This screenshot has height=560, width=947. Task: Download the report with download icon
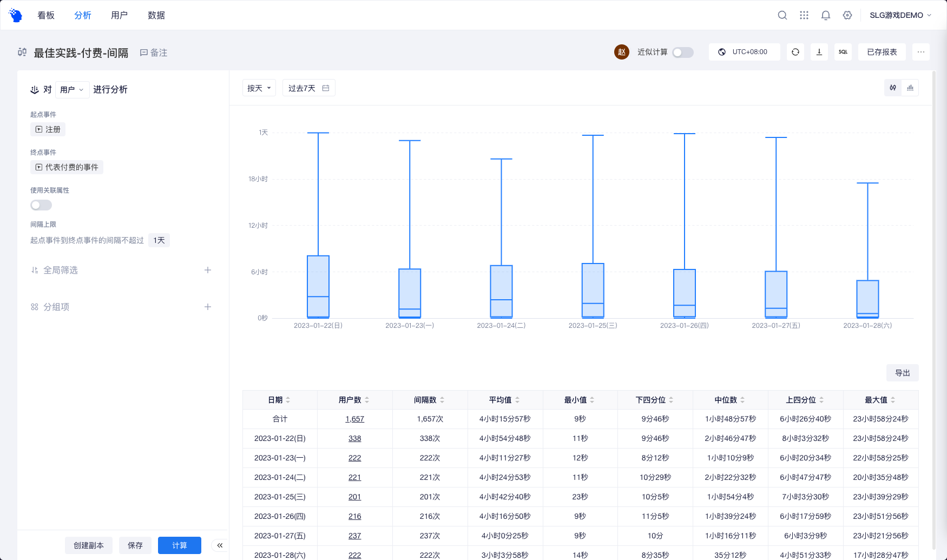[x=819, y=52]
